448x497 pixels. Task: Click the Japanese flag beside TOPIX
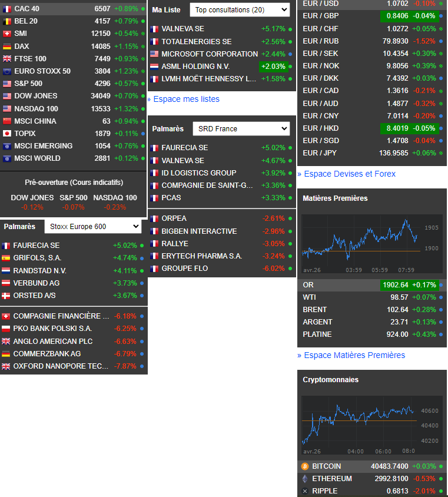(x=7, y=134)
